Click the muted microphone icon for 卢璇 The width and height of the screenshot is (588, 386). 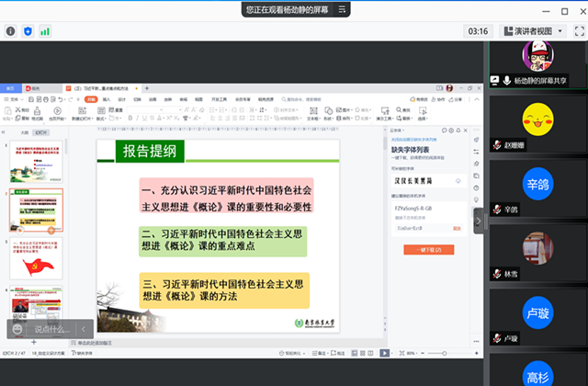pos(495,338)
